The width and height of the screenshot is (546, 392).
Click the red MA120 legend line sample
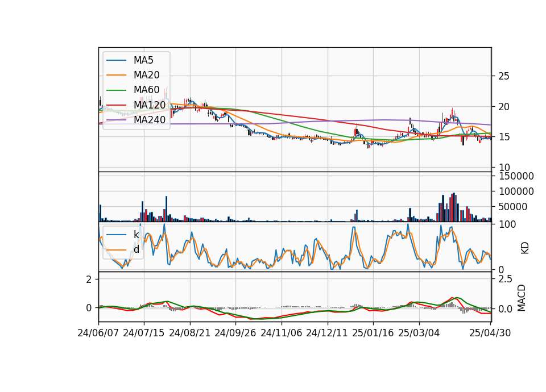116,105
